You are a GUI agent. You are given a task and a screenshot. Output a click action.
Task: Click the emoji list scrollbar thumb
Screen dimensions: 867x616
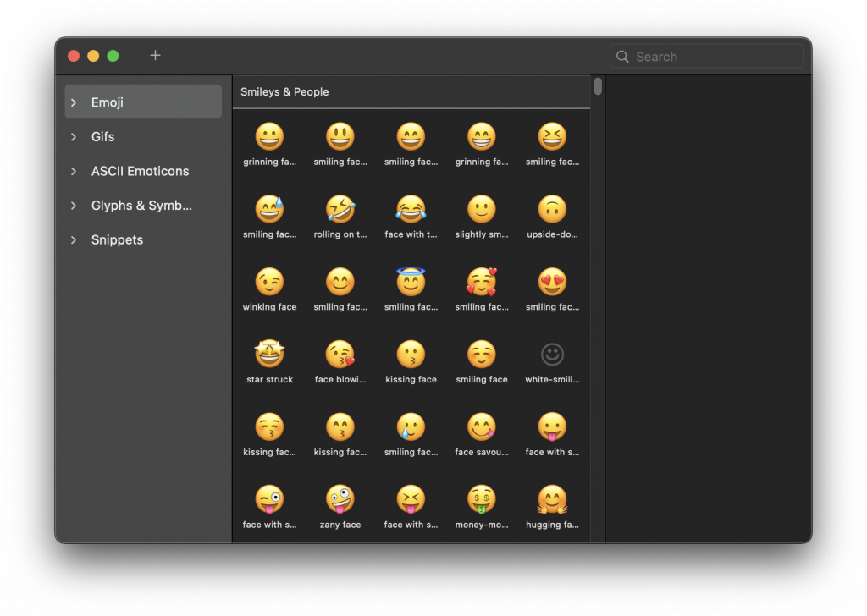598,86
